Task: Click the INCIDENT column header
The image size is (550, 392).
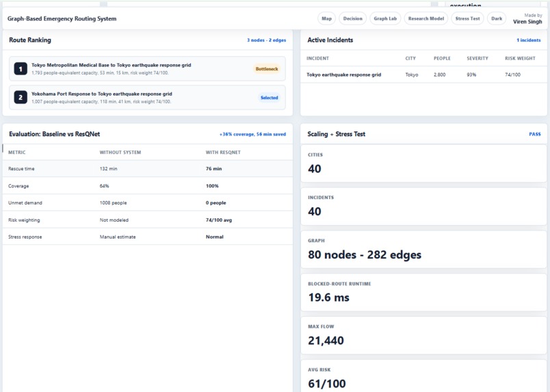Action: click(317, 58)
